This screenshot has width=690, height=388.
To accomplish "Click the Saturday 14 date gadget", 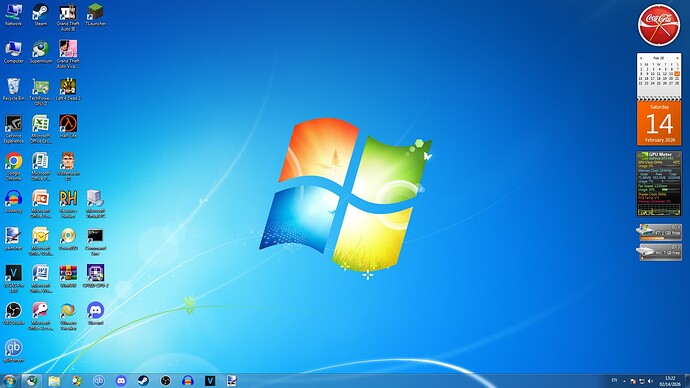I will coord(659,124).
